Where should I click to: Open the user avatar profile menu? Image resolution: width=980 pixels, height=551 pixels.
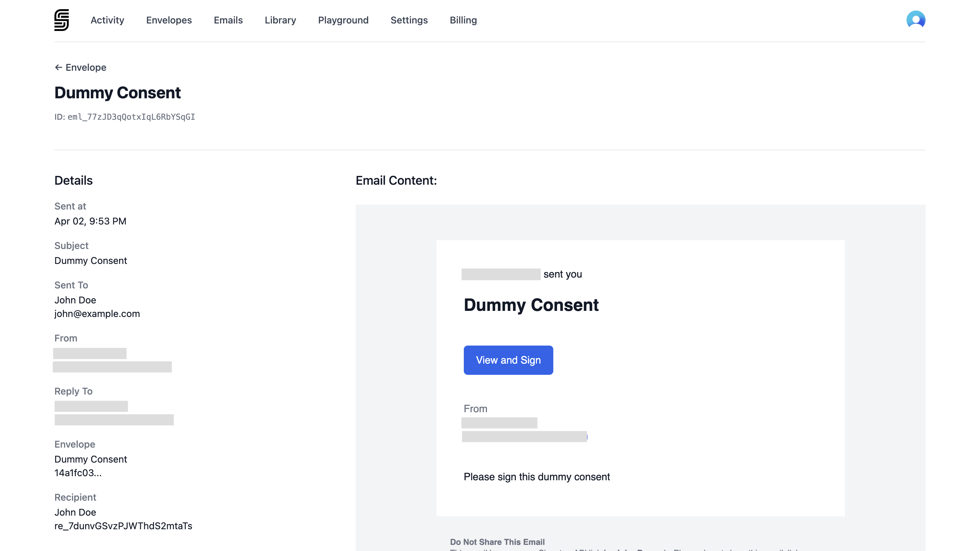click(915, 20)
